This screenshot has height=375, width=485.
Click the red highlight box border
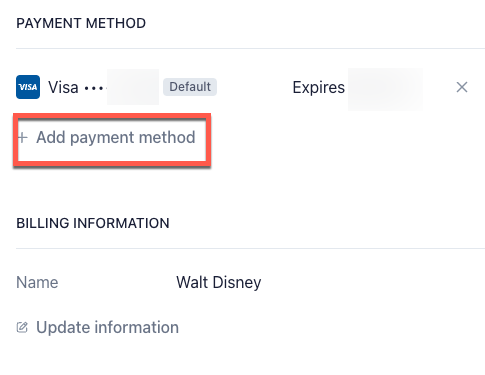coord(112,116)
